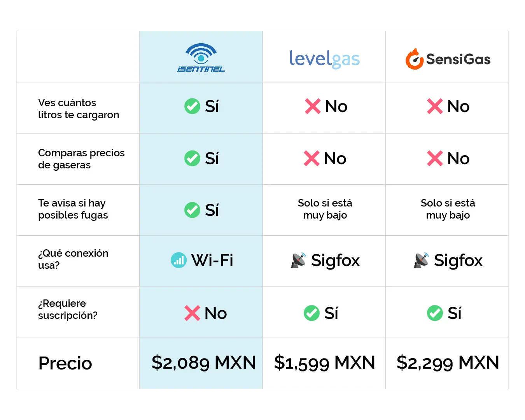This screenshot has width=525, height=420.
Task: Click iSentinel green check for comparas precios
Action: coord(192,158)
